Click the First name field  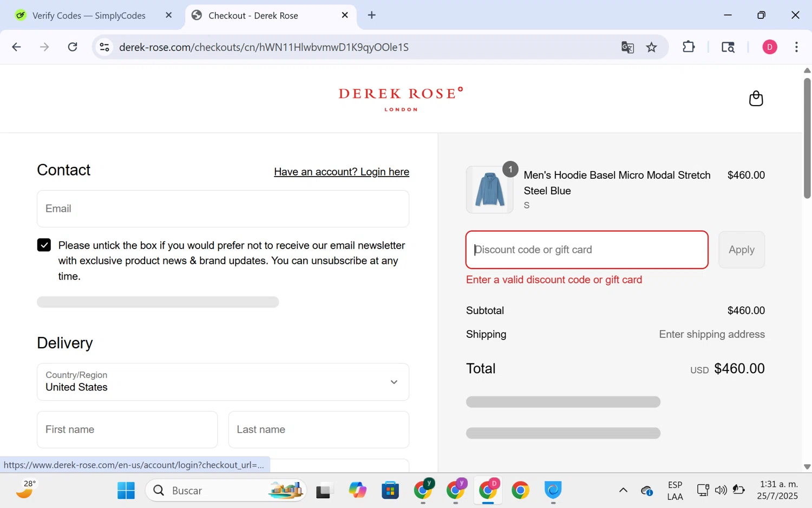pyautogui.click(x=127, y=429)
